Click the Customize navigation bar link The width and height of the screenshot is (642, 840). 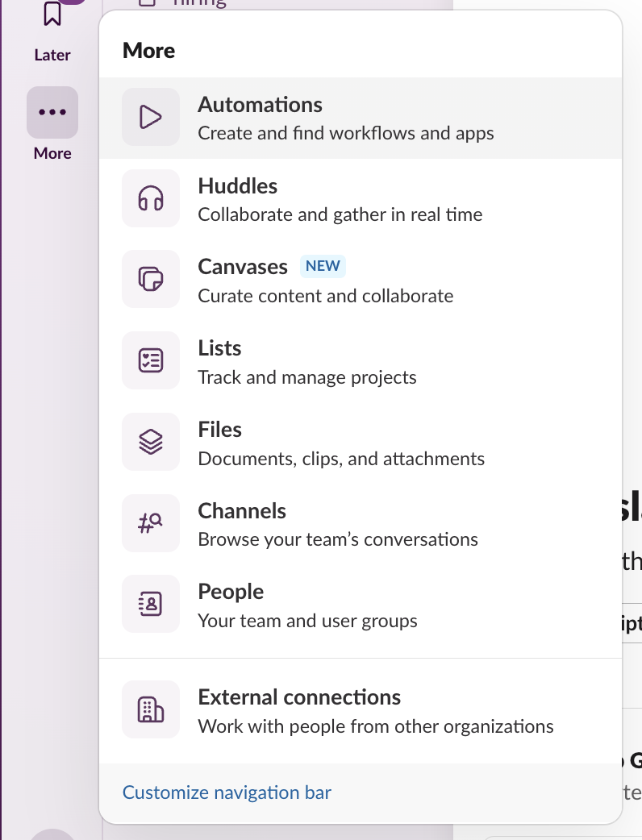click(227, 792)
